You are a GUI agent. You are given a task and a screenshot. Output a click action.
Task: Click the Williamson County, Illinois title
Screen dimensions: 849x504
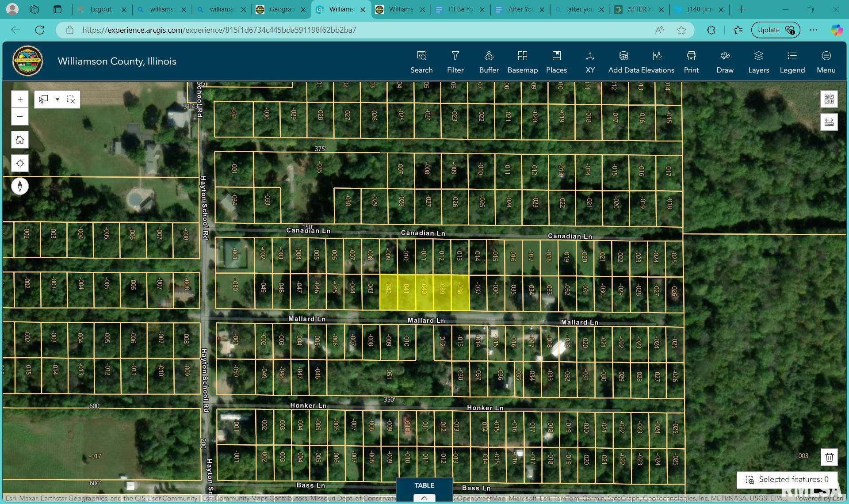click(117, 61)
